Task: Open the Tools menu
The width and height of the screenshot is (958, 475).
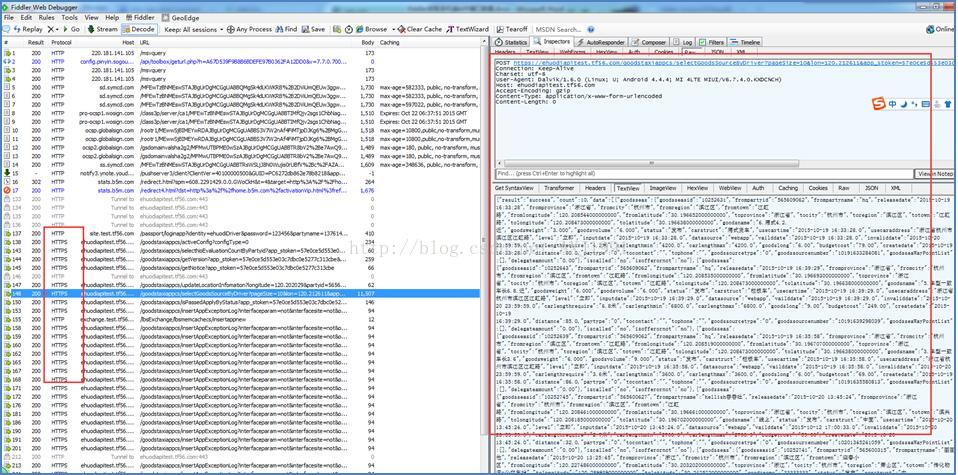Action: pos(69,18)
